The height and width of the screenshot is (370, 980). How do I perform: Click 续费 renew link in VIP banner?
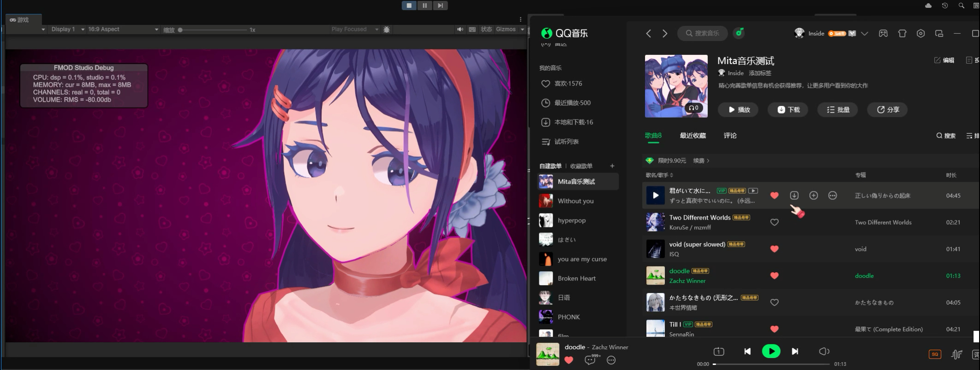coord(701,161)
